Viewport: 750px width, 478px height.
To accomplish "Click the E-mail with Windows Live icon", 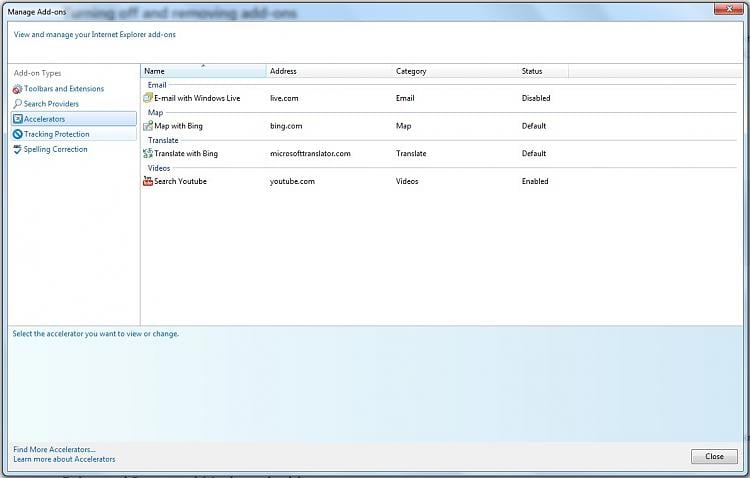I will [148, 98].
